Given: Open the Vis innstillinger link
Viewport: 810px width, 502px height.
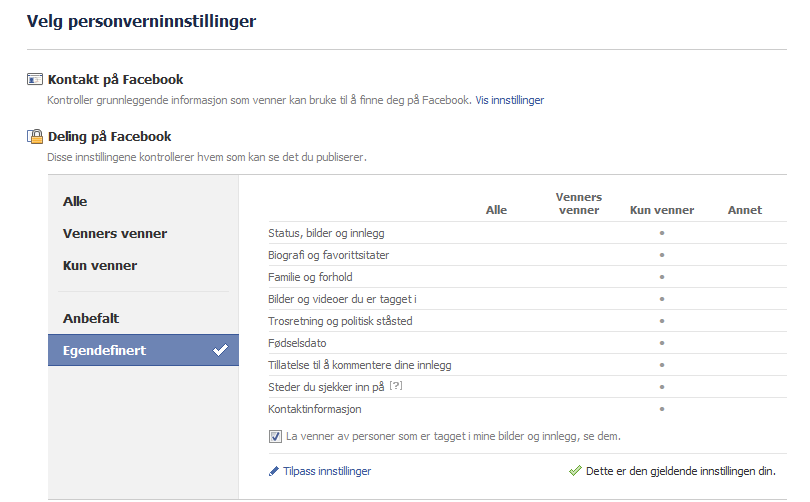Looking at the screenshot, I should point(509,100).
